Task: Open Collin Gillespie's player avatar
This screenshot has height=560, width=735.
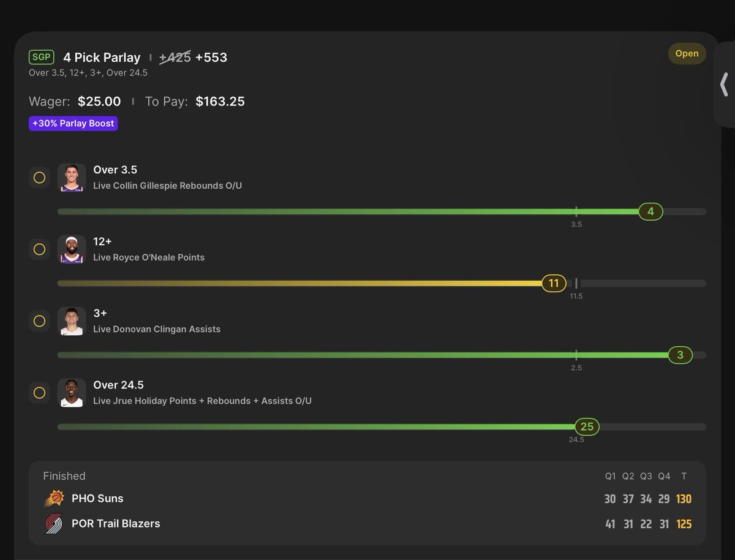Action: 72,178
